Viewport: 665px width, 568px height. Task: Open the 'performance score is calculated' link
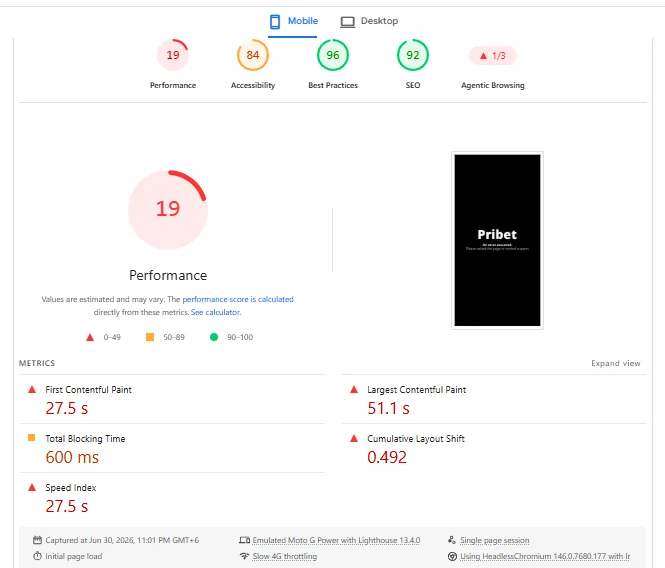click(238, 299)
